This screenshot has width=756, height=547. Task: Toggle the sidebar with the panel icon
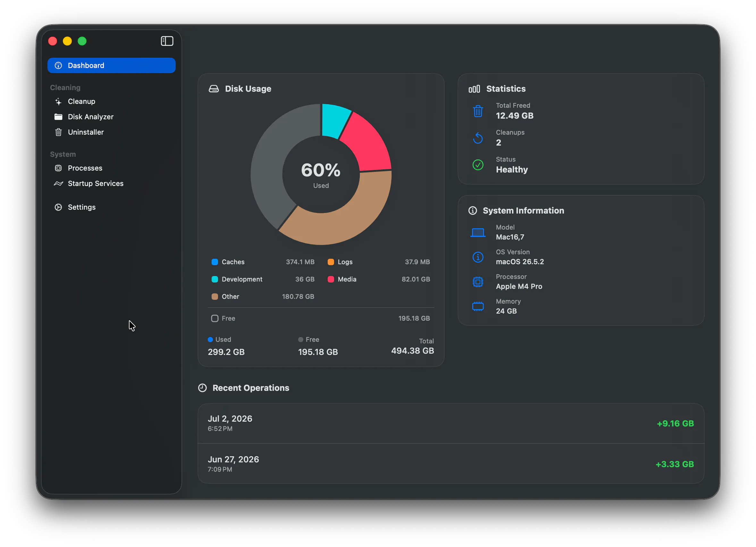(x=167, y=41)
